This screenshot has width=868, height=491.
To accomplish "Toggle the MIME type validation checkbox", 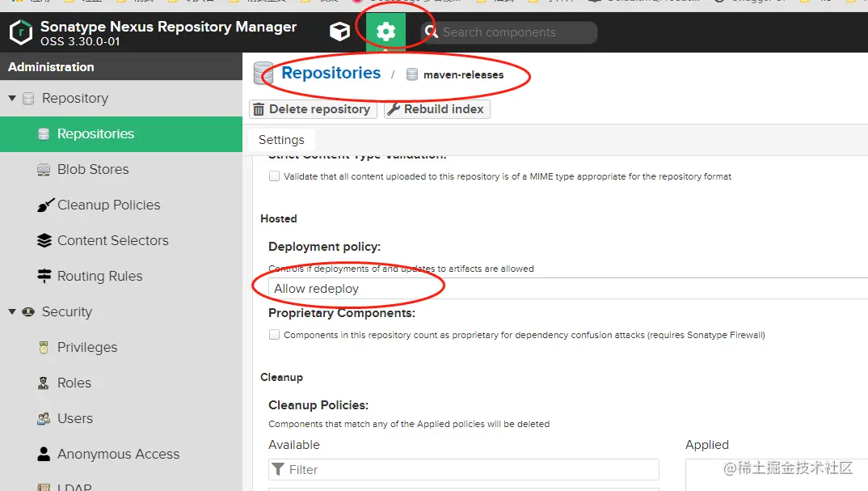I will coord(274,176).
